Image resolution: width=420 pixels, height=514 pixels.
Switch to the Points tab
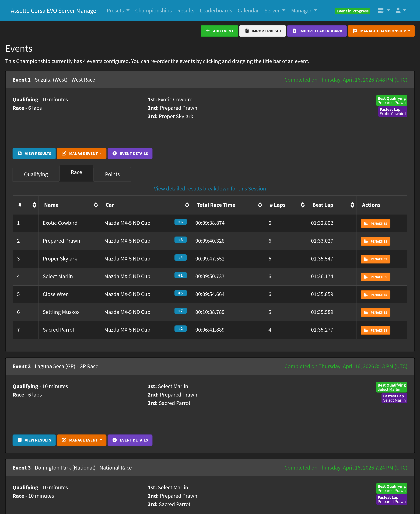click(112, 174)
